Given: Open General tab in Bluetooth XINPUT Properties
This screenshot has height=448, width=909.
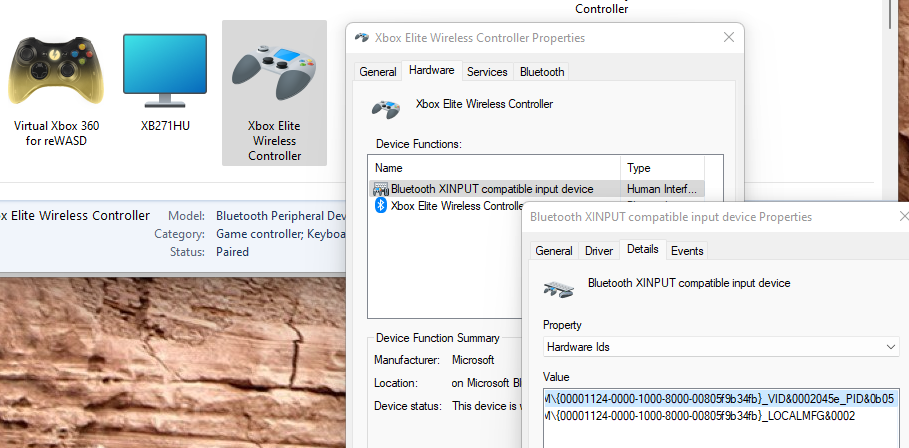Looking at the screenshot, I should (x=554, y=251).
